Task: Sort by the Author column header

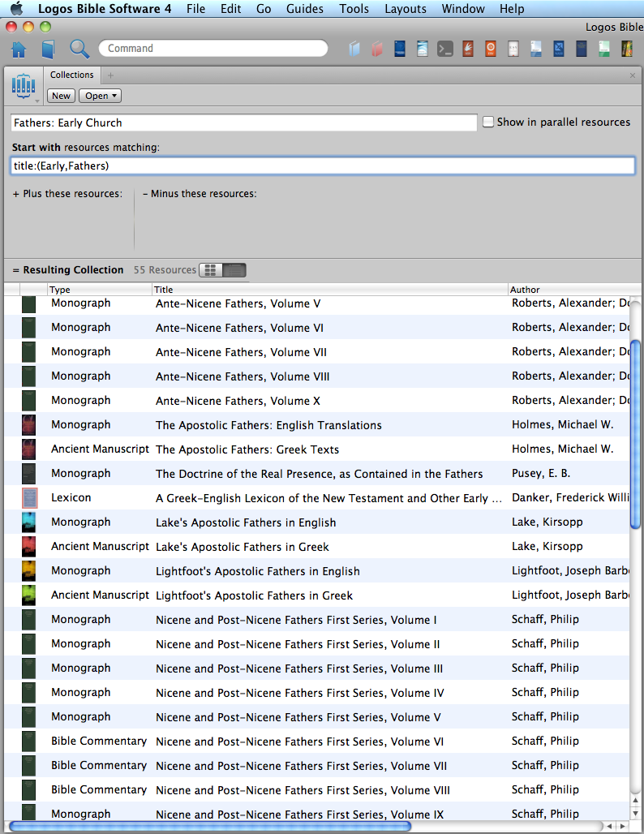Action: point(574,290)
